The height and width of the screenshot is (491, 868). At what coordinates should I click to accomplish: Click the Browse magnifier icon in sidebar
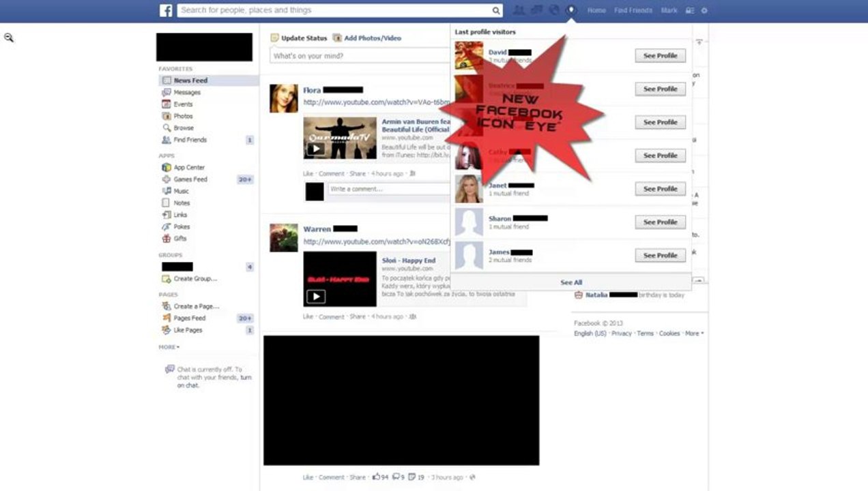point(167,128)
